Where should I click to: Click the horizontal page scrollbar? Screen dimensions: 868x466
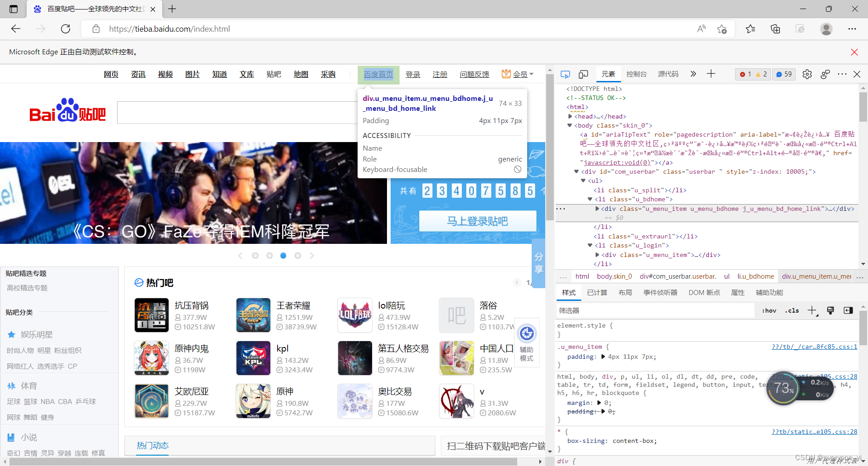(264, 462)
